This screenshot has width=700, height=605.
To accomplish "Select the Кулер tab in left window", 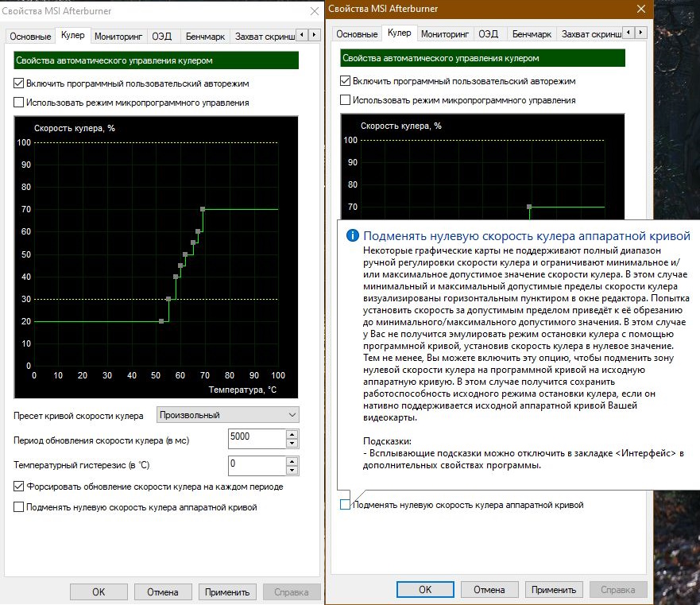I will pyautogui.click(x=73, y=35).
